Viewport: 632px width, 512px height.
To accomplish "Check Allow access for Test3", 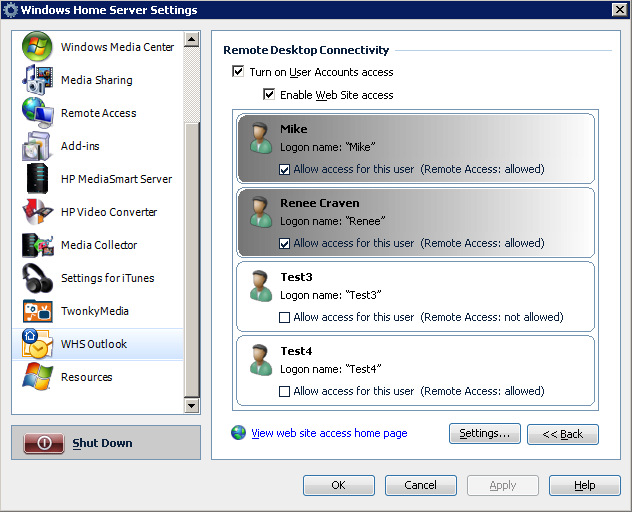I will (284, 317).
